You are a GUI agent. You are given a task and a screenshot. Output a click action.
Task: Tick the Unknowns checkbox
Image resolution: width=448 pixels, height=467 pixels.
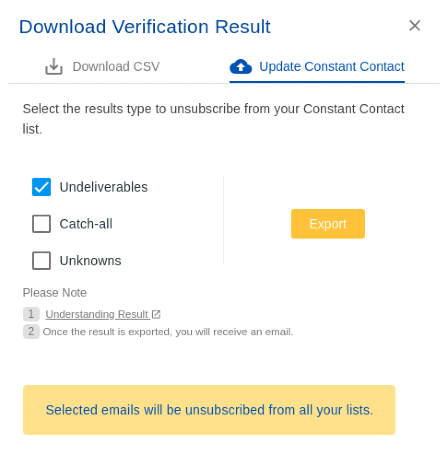coord(41,260)
